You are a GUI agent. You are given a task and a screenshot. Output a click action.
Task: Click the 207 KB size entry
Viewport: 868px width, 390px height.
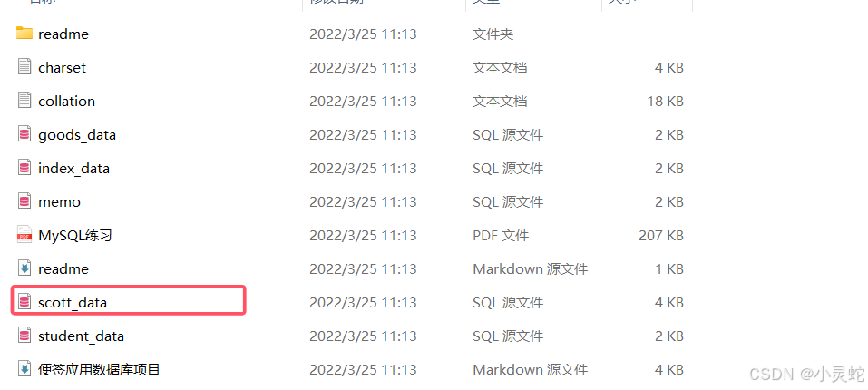[661, 236]
